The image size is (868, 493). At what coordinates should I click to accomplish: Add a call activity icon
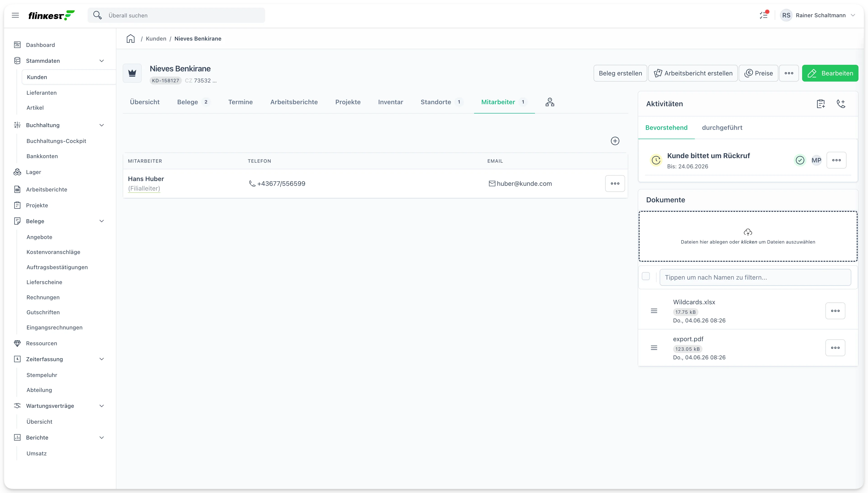[x=841, y=104]
